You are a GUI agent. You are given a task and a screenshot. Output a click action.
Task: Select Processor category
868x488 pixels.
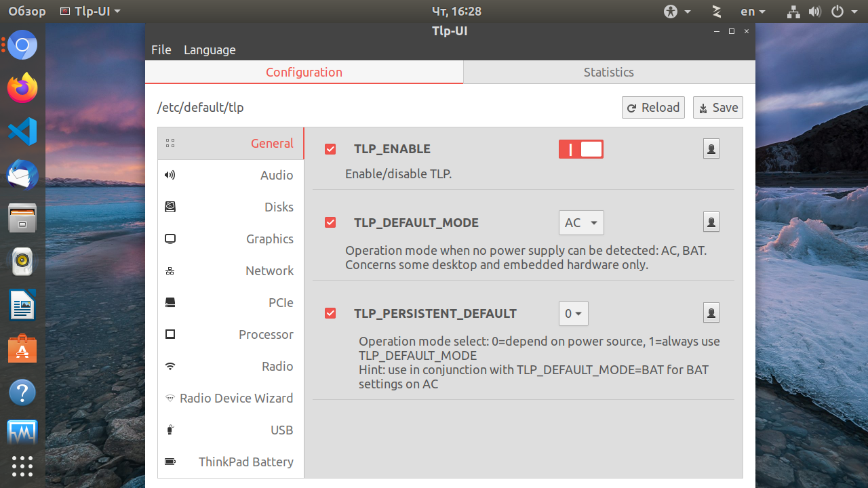pos(231,334)
